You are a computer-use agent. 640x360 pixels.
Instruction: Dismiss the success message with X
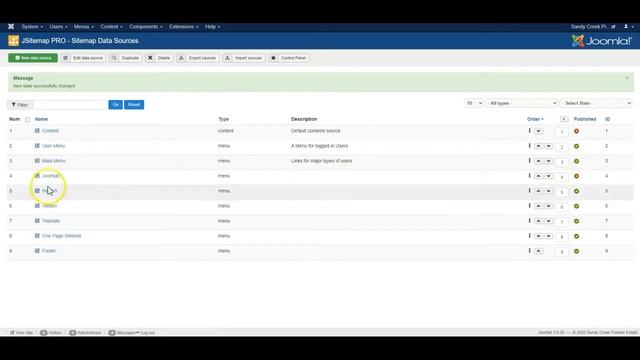[627, 78]
